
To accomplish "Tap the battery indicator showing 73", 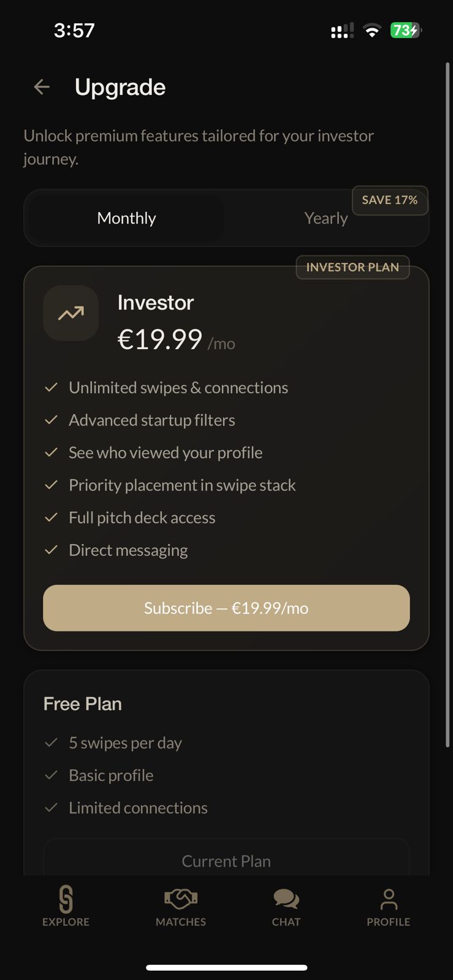I will coord(405,30).
